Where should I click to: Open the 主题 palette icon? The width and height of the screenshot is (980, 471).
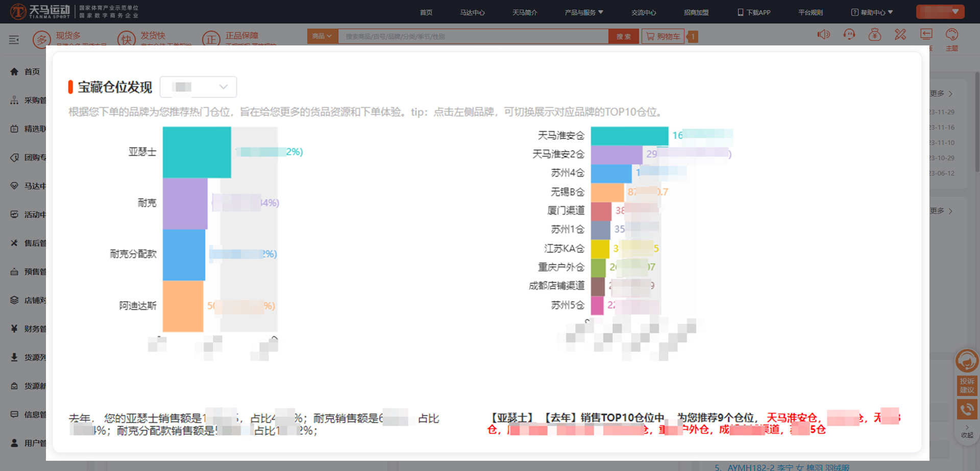[x=952, y=35]
